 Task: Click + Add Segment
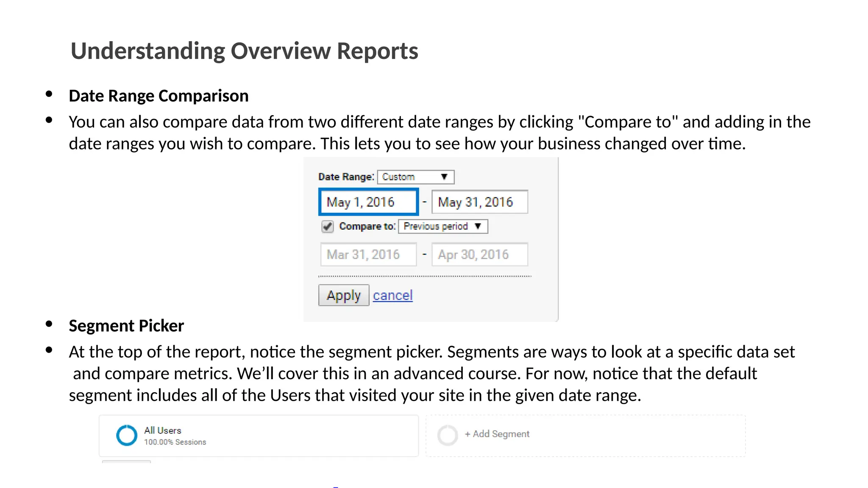pos(497,434)
